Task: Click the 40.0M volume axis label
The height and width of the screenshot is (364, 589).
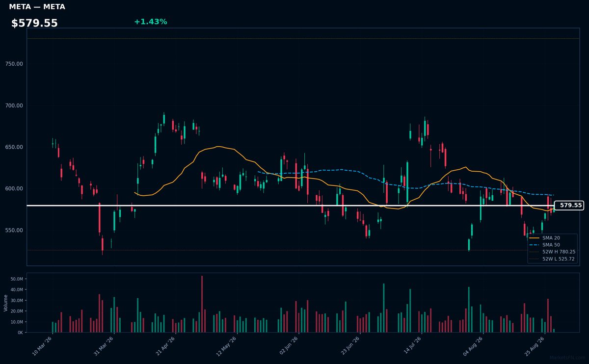Action: click(x=16, y=289)
